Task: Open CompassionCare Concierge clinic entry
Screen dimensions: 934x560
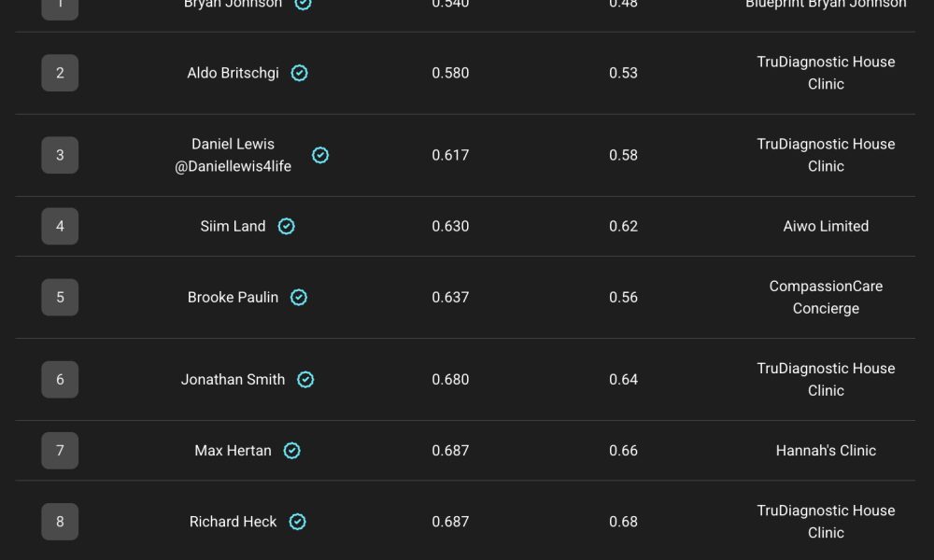Action: click(826, 297)
